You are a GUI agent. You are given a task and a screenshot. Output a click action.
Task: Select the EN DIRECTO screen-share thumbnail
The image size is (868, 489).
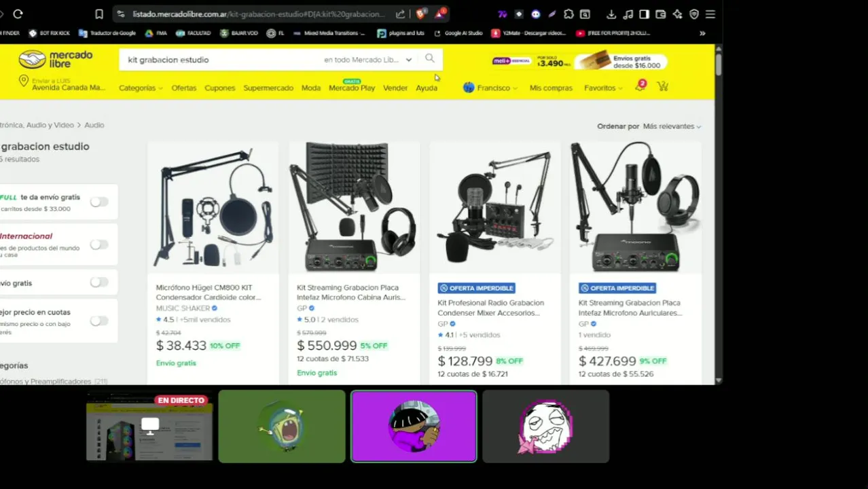[x=149, y=427]
